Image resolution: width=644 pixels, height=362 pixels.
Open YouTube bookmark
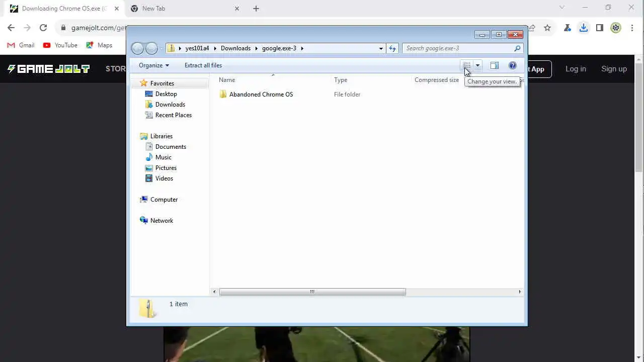[60, 45]
